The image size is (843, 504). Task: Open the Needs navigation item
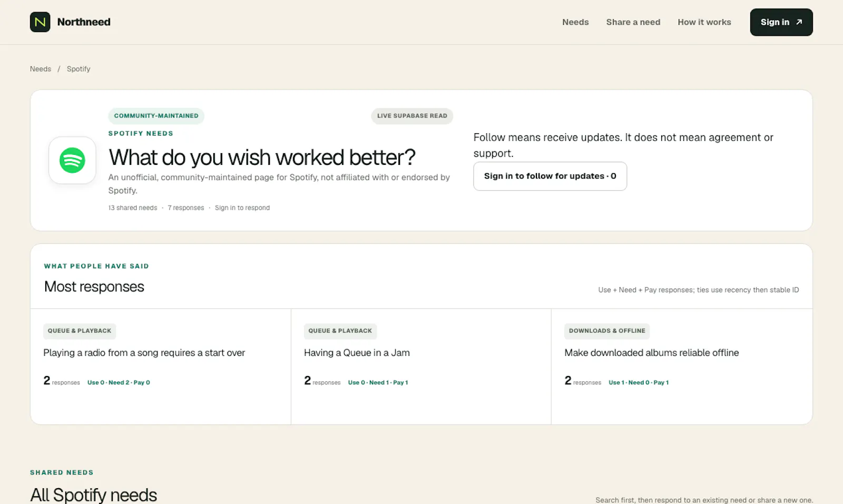tap(575, 22)
